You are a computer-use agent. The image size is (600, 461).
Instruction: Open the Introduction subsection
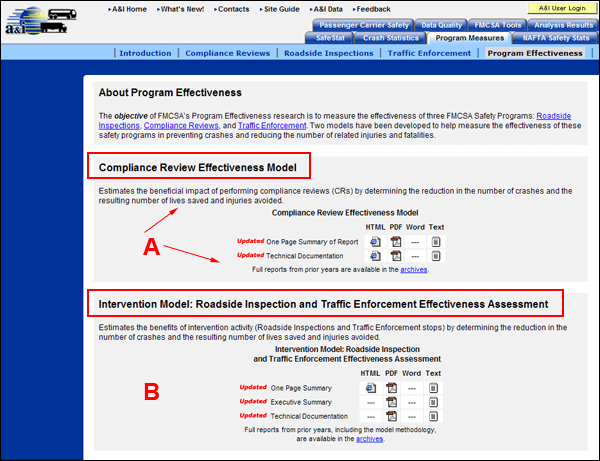145,53
